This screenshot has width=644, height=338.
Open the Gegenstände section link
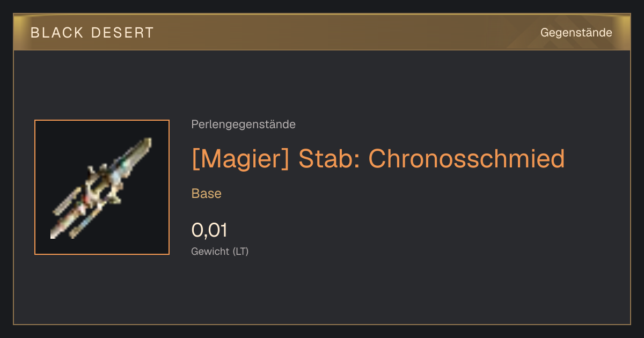coord(576,33)
